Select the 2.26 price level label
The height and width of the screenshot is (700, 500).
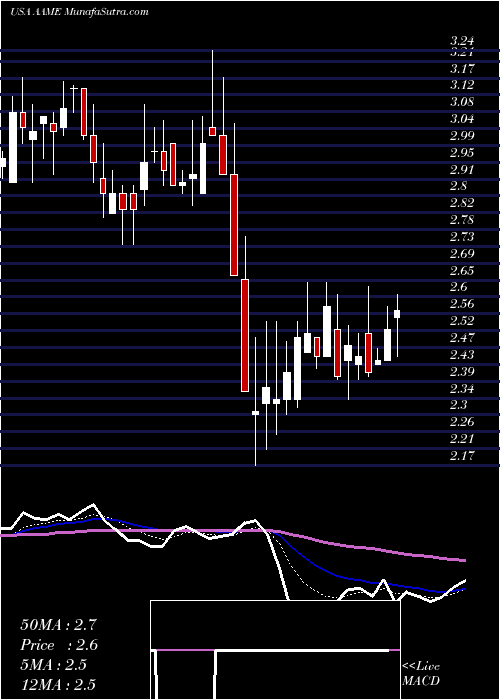(462, 421)
